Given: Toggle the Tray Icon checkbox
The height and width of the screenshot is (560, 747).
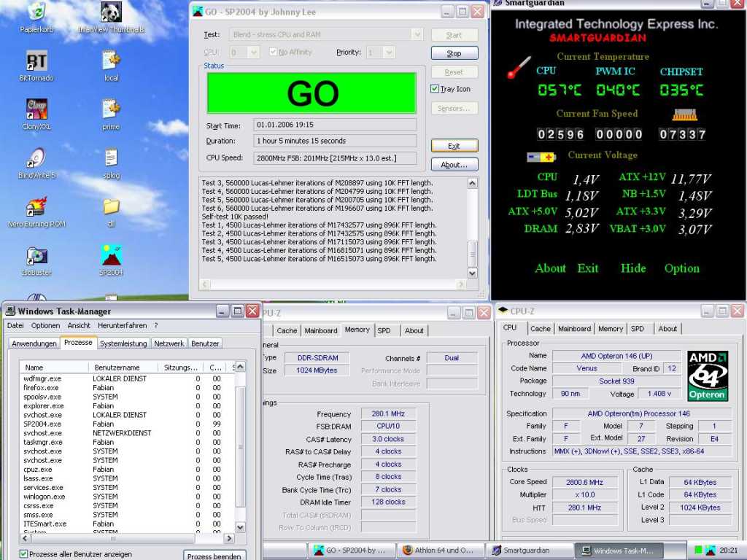Looking at the screenshot, I should point(435,88).
